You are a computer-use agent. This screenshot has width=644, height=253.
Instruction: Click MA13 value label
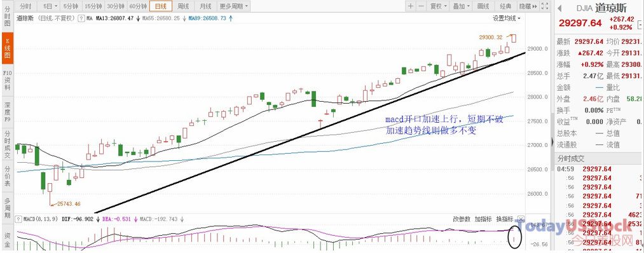click(x=115, y=18)
